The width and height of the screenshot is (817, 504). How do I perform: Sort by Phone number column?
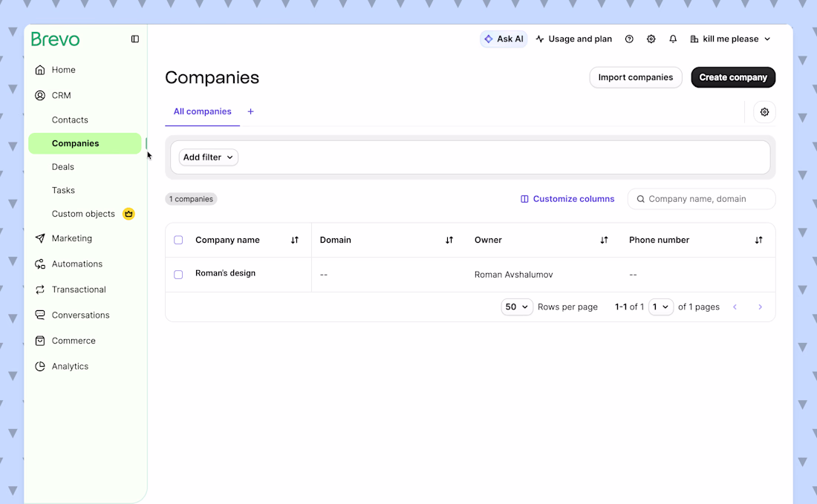(x=758, y=240)
